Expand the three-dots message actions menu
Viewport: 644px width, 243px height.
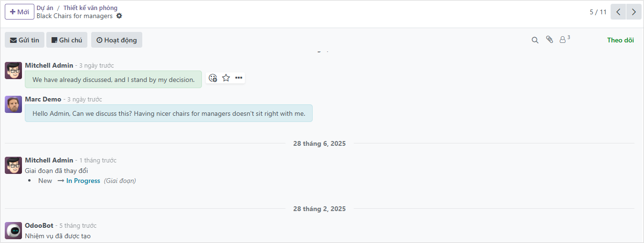pyautogui.click(x=239, y=78)
